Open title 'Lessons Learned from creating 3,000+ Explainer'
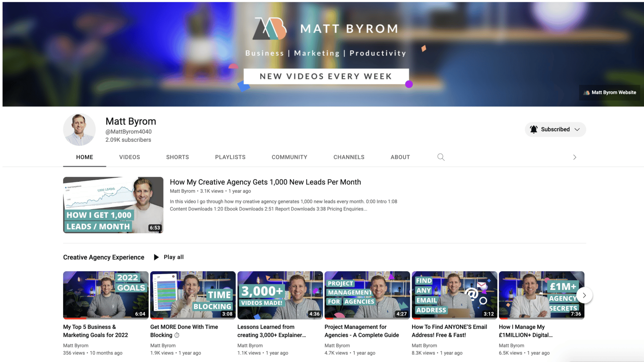The width and height of the screenshot is (644, 362). (x=272, y=331)
